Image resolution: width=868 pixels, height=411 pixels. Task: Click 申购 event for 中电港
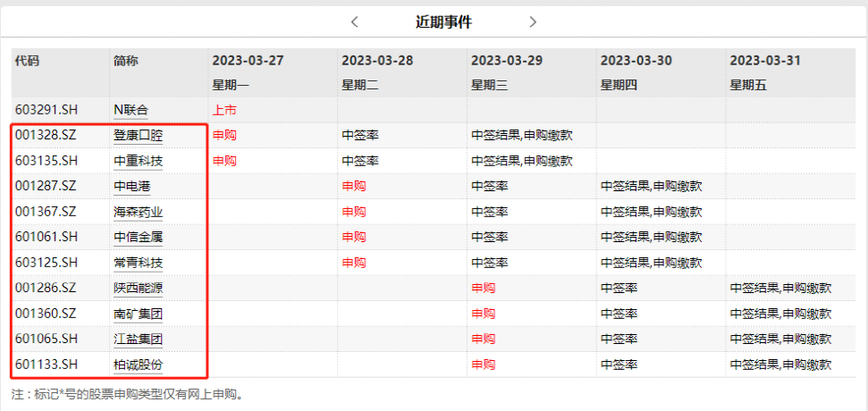pos(354,187)
